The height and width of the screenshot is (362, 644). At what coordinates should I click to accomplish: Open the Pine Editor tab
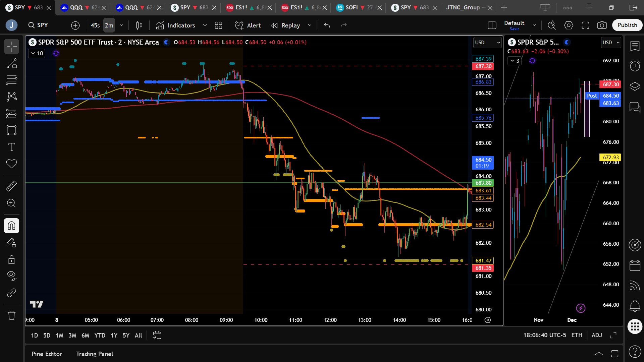pyautogui.click(x=47, y=354)
